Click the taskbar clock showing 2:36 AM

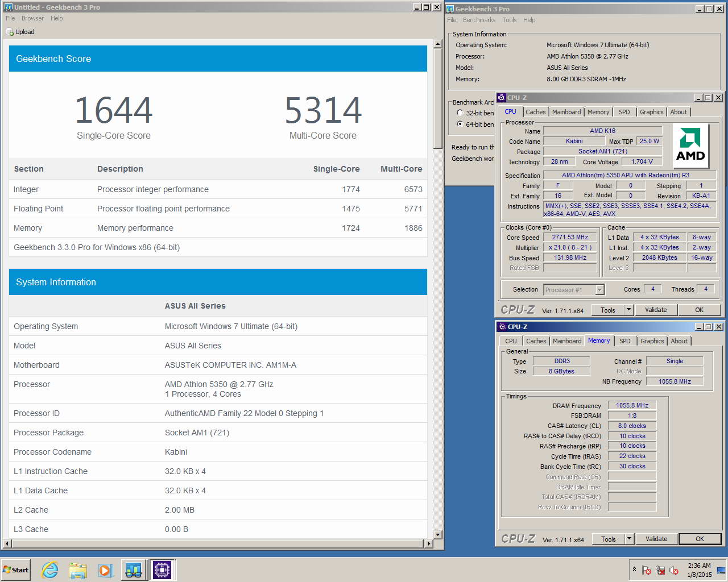(699, 570)
